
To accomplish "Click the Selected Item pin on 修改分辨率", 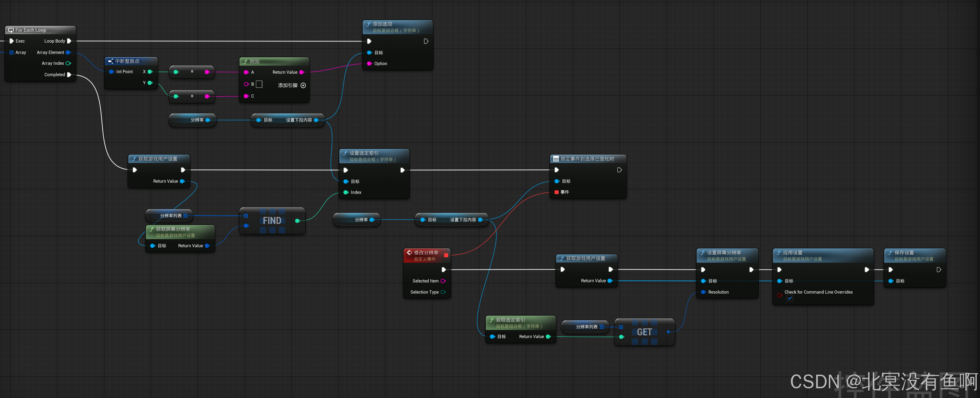I will [443, 281].
